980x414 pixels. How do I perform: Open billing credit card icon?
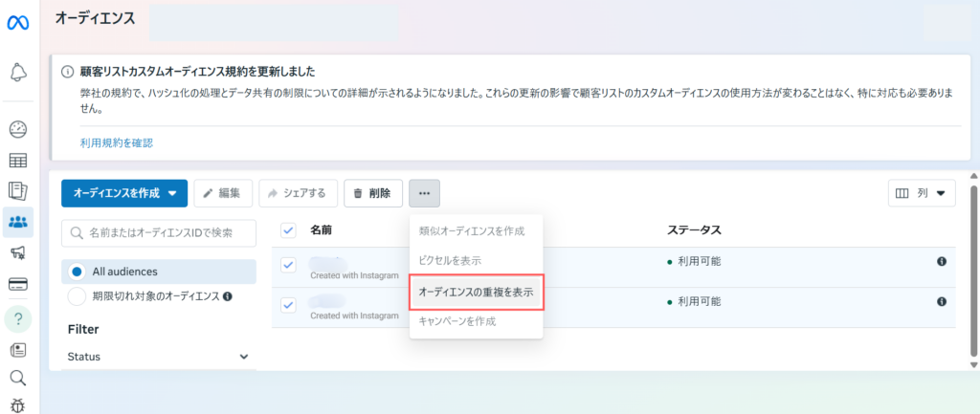click(x=17, y=284)
